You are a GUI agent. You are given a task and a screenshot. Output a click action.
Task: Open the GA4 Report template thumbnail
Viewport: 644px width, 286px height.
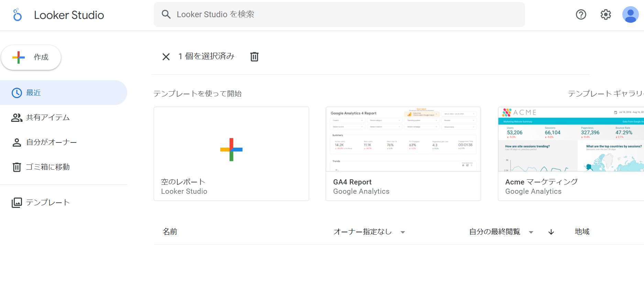(403, 139)
